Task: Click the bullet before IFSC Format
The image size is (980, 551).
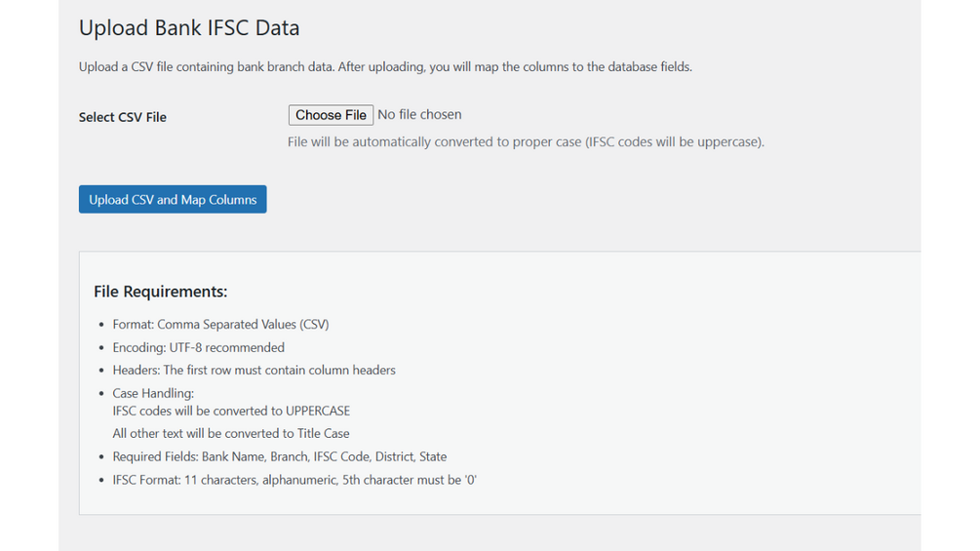Action: point(101,481)
